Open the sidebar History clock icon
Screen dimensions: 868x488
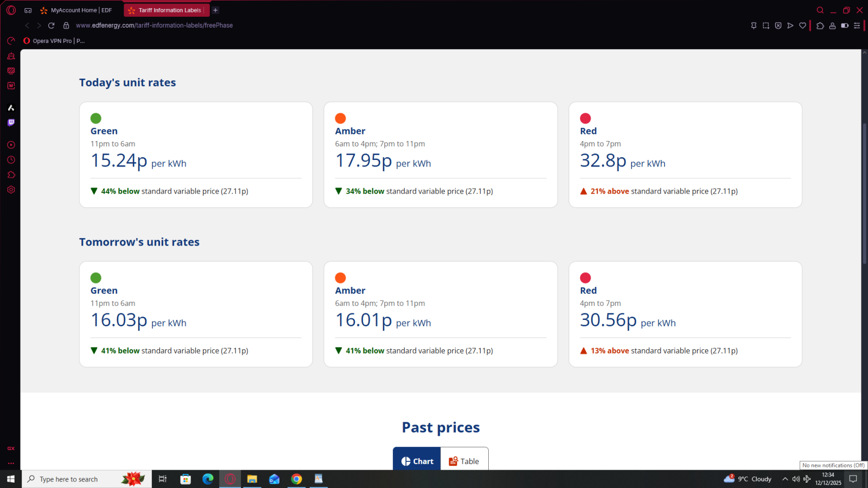point(11,160)
